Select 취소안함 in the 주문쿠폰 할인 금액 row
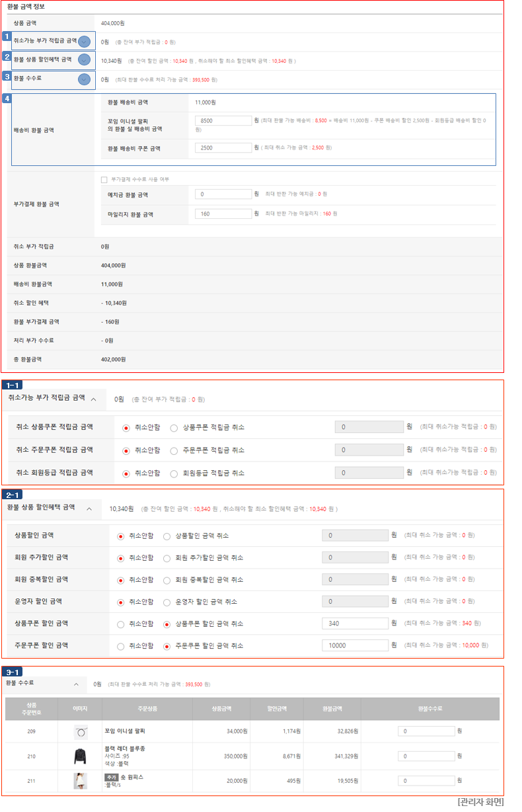522x812 pixels. tap(120, 646)
